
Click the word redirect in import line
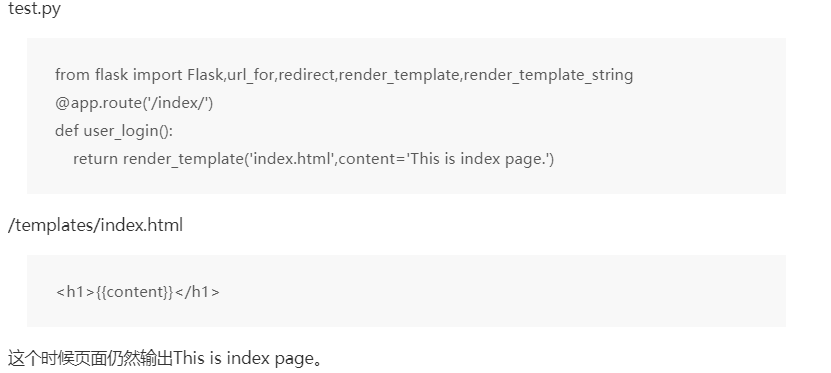(x=306, y=75)
